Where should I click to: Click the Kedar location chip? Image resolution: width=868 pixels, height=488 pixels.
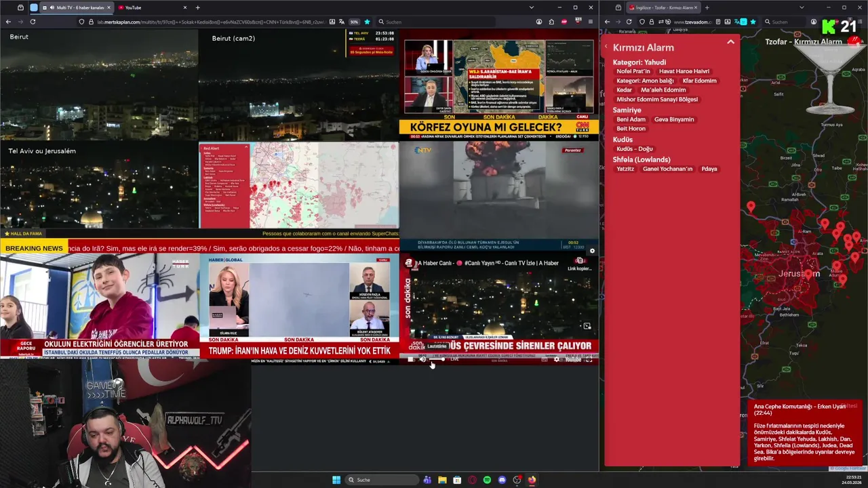tap(625, 90)
